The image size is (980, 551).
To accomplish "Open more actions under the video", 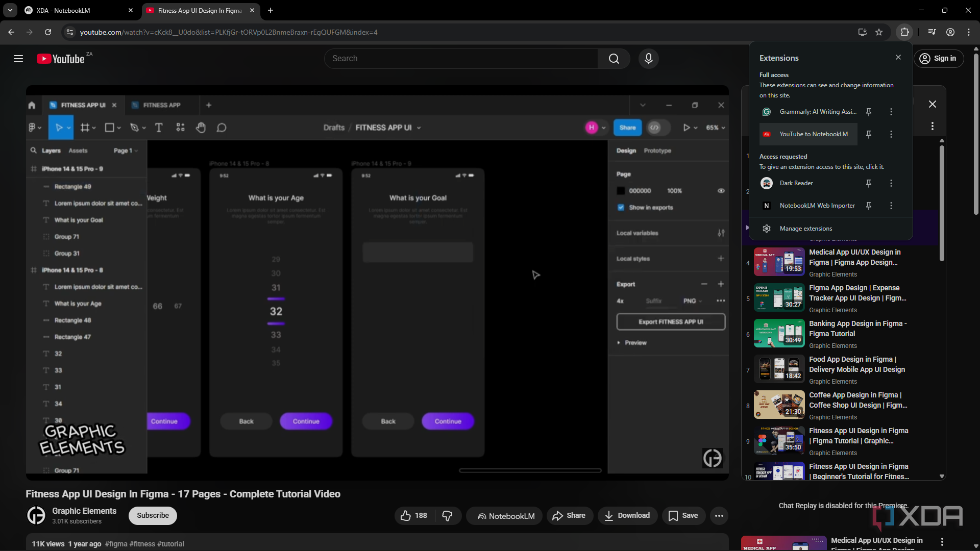I will 719,516.
